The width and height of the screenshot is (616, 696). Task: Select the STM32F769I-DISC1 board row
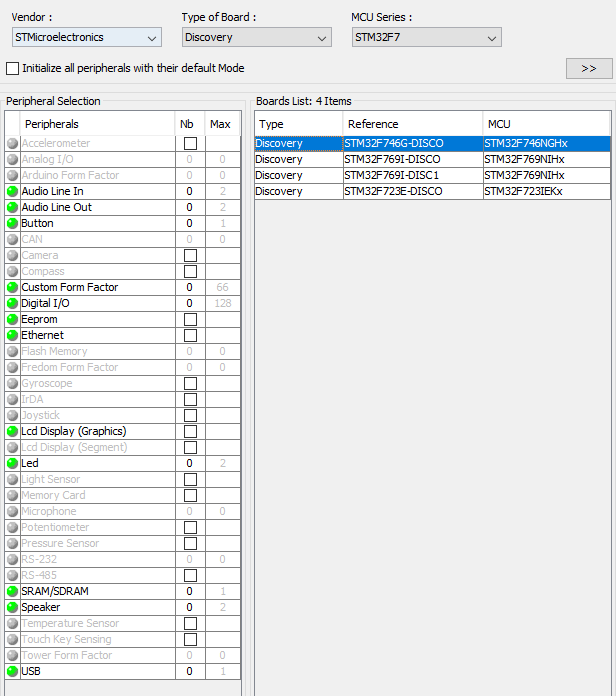(x=433, y=175)
